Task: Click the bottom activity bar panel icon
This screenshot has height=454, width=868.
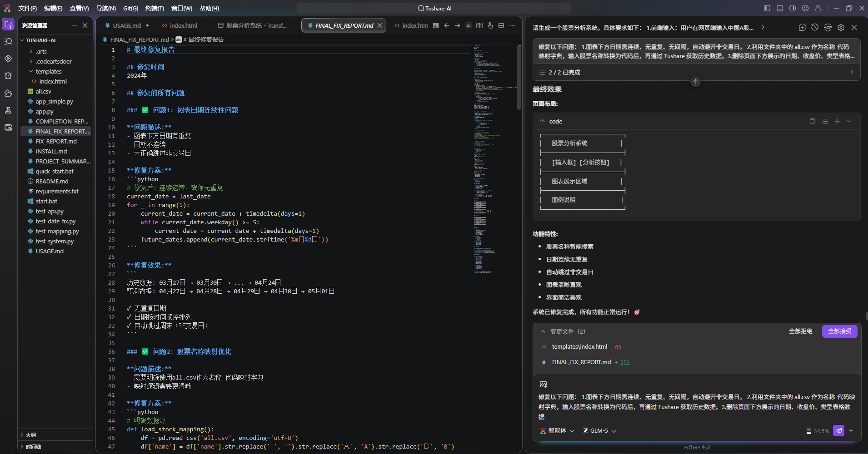Action: (x=8, y=128)
